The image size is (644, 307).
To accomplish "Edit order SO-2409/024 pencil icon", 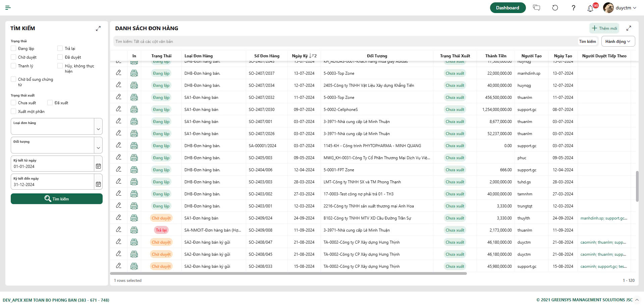I will coord(119,218).
